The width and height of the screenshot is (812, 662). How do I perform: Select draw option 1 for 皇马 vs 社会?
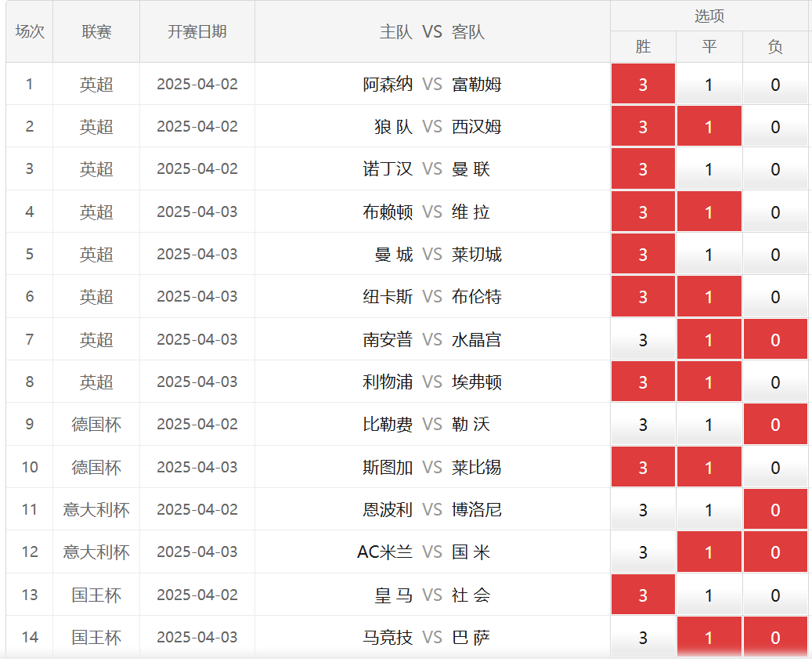pos(709,595)
